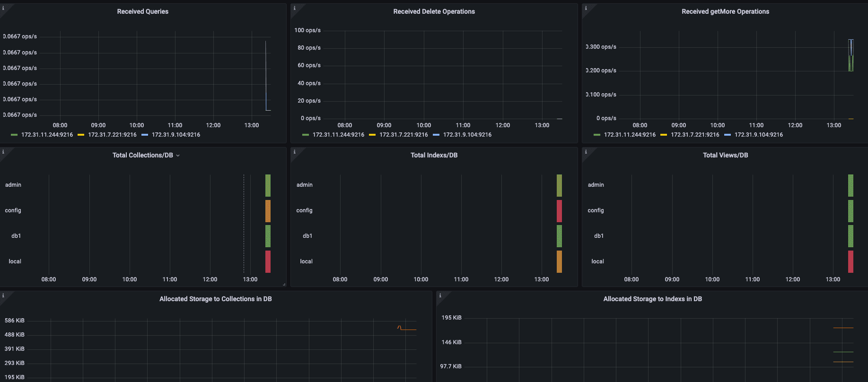This screenshot has height=382, width=868.
Task: Open the Total Collections/DB title text menu
Action: 143,155
